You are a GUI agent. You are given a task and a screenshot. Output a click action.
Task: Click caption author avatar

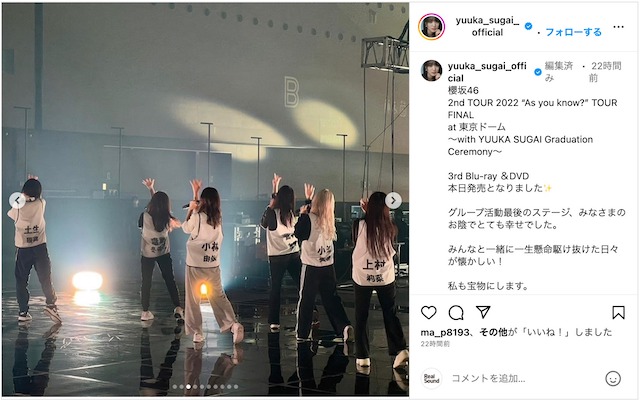[x=431, y=71]
